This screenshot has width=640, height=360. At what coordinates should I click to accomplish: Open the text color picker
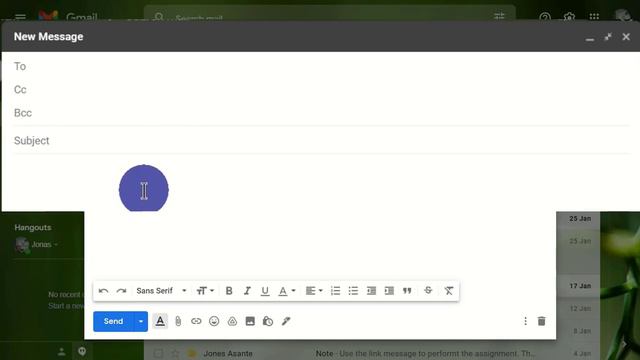tap(287, 291)
